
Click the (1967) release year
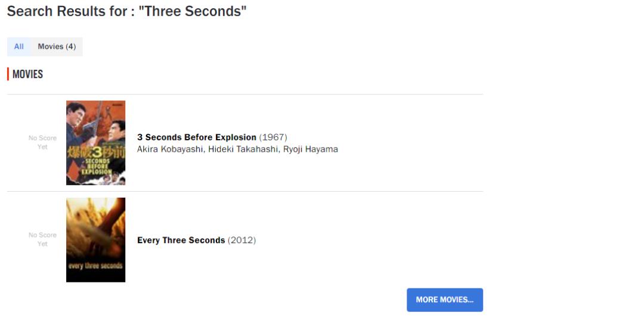pyautogui.click(x=273, y=137)
